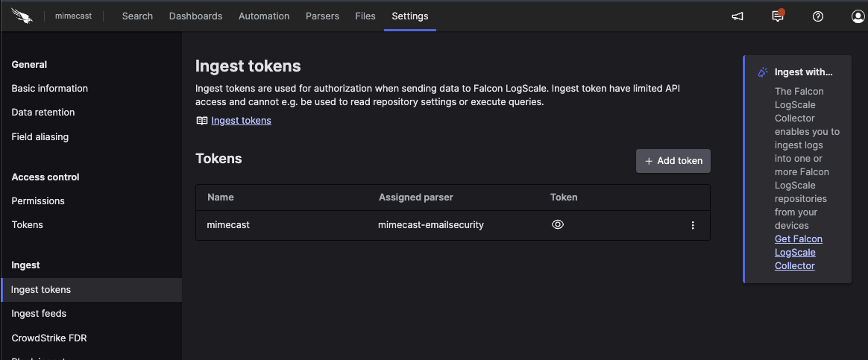
Task: Click the CrowdStrike falcon logo
Action: [22, 16]
